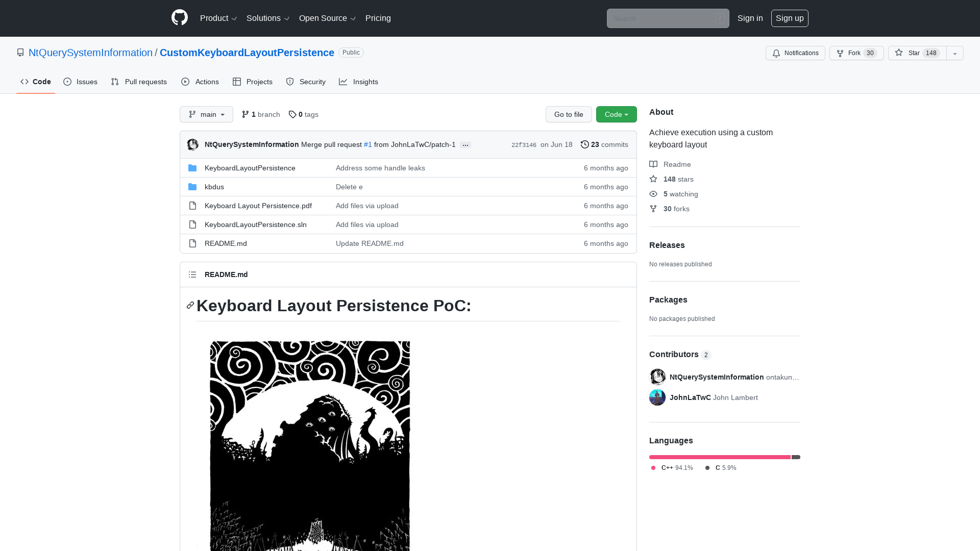Viewport: 980px width, 551px height.
Task: Open Keyboard Layout Persistence.pdf file
Action: coord(258,206)
